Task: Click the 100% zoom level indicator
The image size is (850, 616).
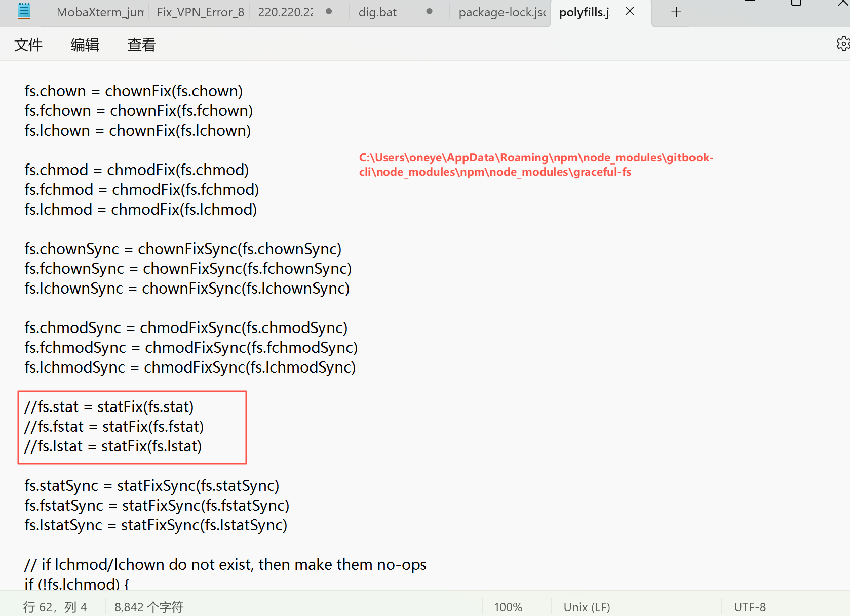Action: pos(508,607)
